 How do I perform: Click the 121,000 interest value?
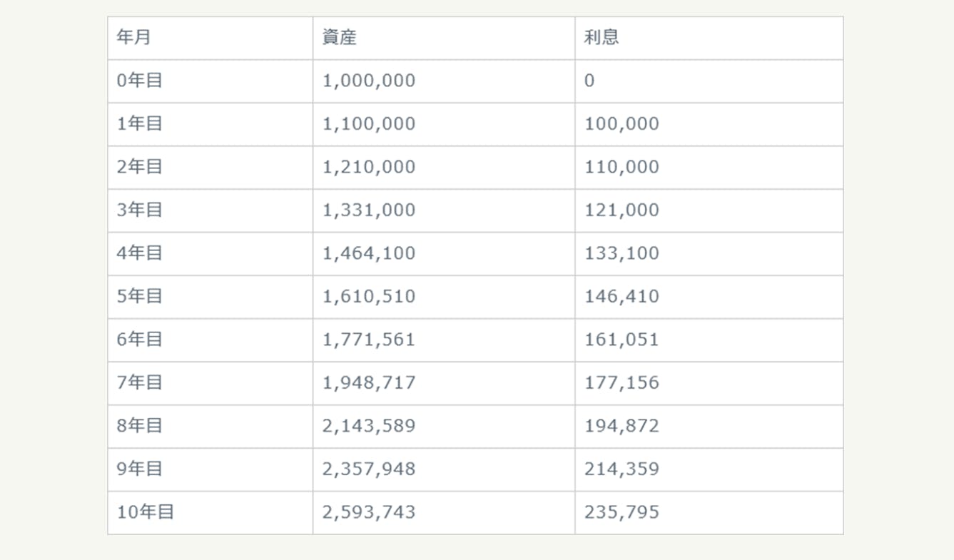(x=621, y=210)
